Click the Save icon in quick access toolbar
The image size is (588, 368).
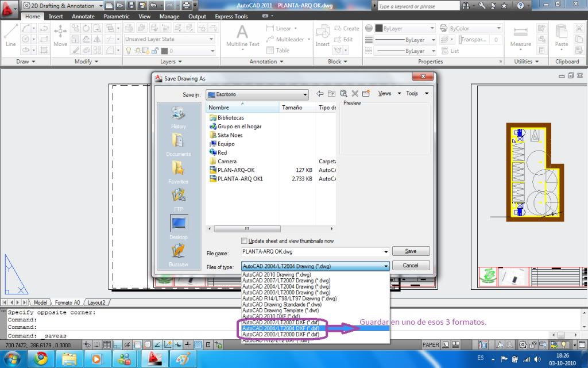(131, 5)
